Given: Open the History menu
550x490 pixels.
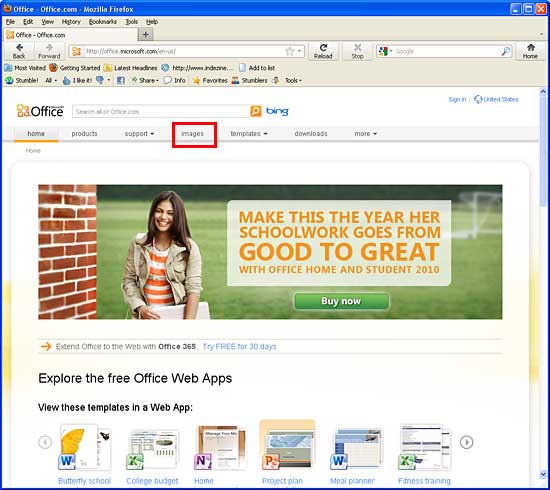Looking at the screenshot, I should (x=71, y=22).
